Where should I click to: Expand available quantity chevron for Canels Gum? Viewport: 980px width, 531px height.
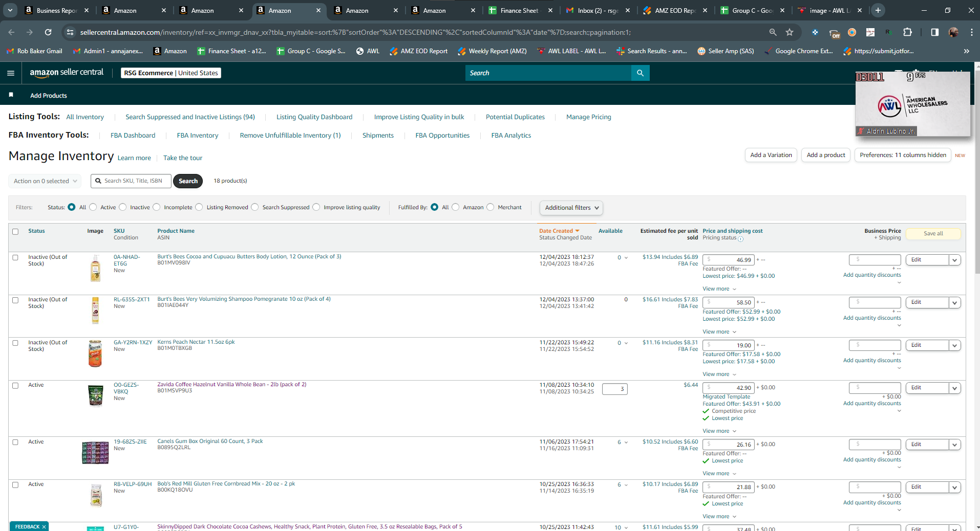tap(626, 442)
